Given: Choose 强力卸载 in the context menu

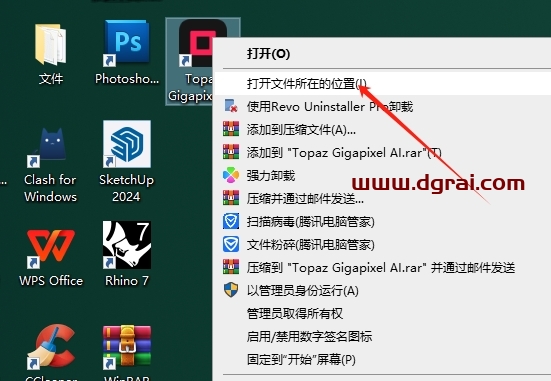Looking at the screenshot, I should (382, 175).
